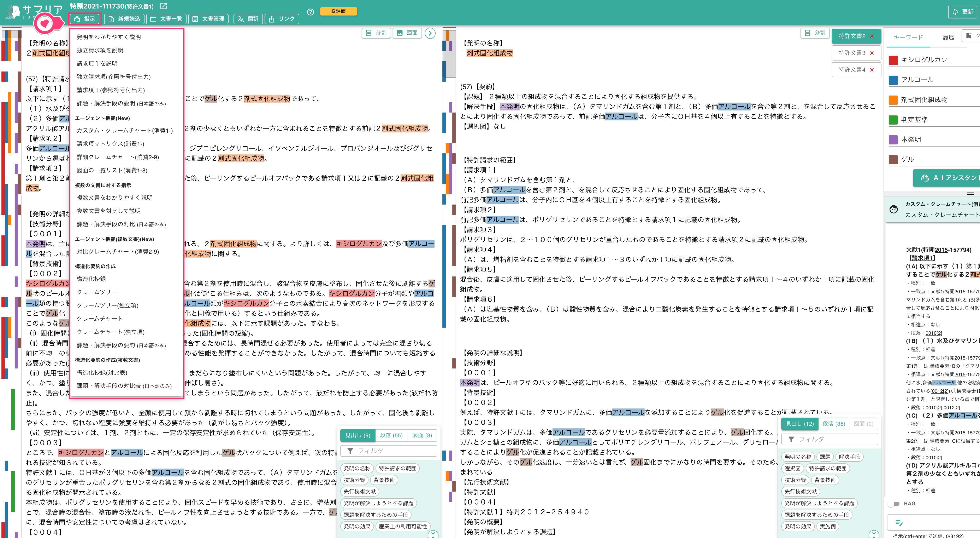Click the G評価 button
The width and height of the screenshot is (980, 538).
pyautogui.click(x=338, y=11)
